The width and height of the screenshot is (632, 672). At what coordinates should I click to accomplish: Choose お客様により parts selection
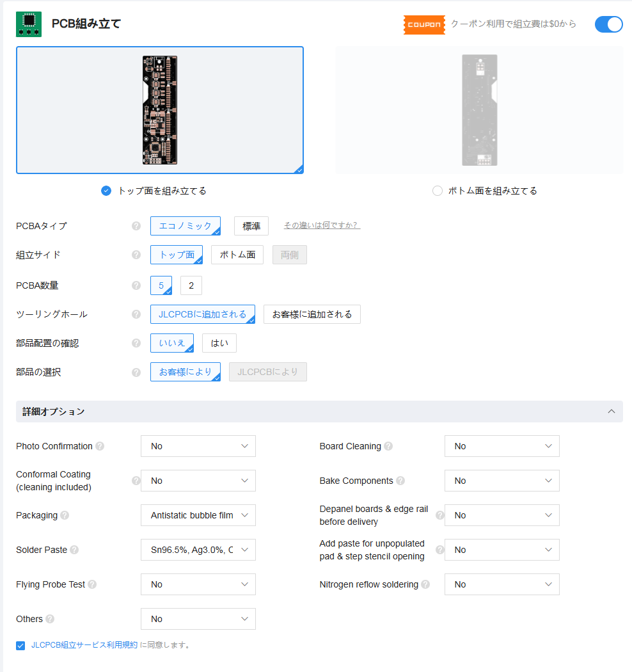pyautogui.click(x=186, y=372)
